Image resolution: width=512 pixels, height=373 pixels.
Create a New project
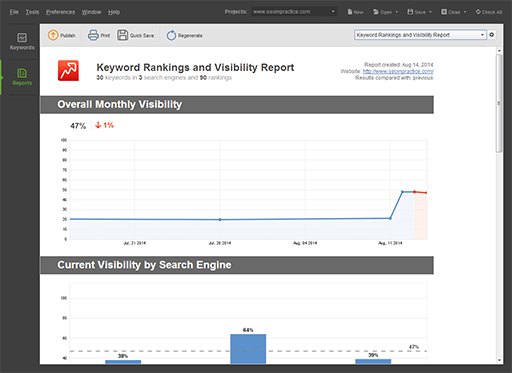[355, 12]
